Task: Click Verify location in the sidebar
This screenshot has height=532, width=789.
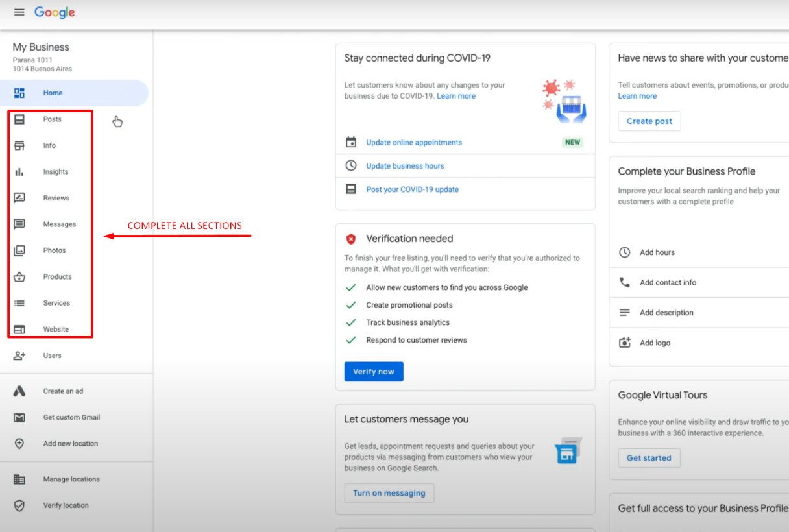Action: click(x=66, y=505)
